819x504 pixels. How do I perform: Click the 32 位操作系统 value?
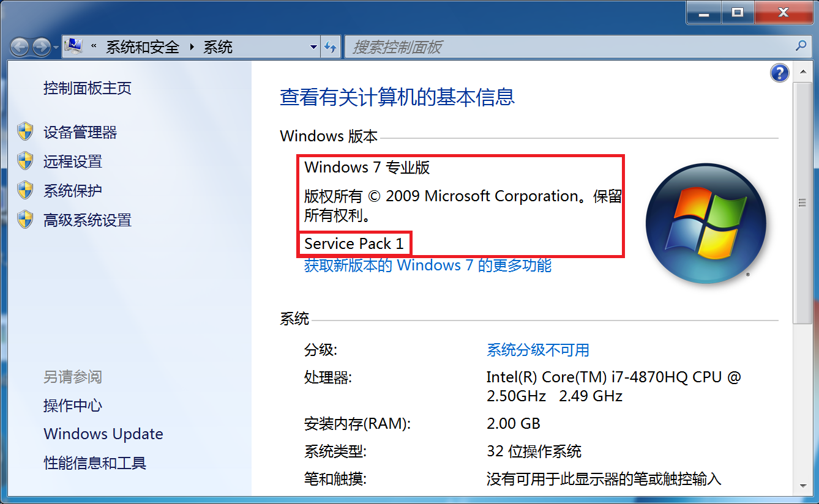534,452
